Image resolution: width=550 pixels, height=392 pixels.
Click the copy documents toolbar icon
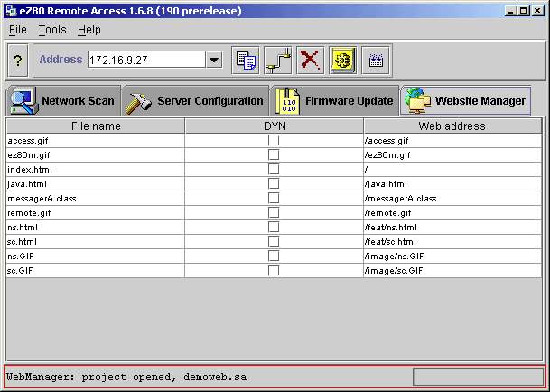(x=246, y=60)
